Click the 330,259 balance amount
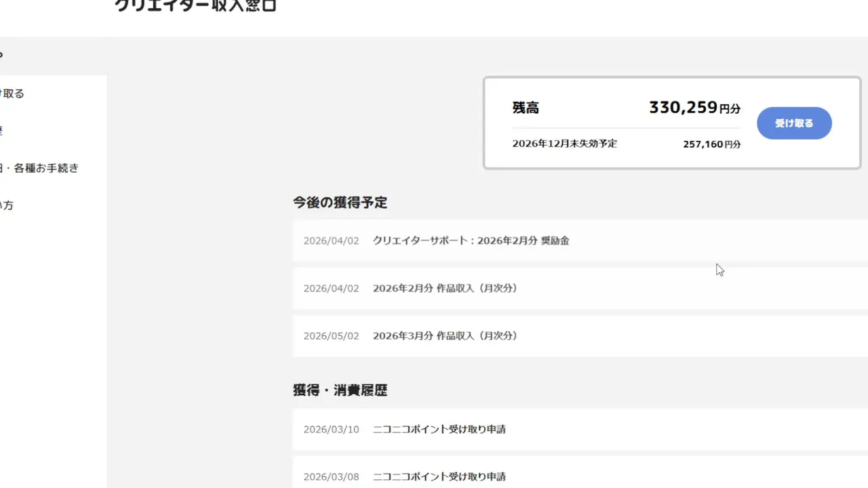The height and width of the screenshot is (488, 868). pos(683,107)
